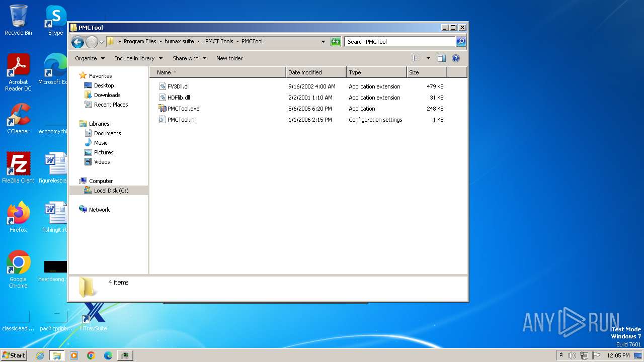Screen dimensions: 644x362
Task: Select Pictures library
Action: tap(104, 152)
